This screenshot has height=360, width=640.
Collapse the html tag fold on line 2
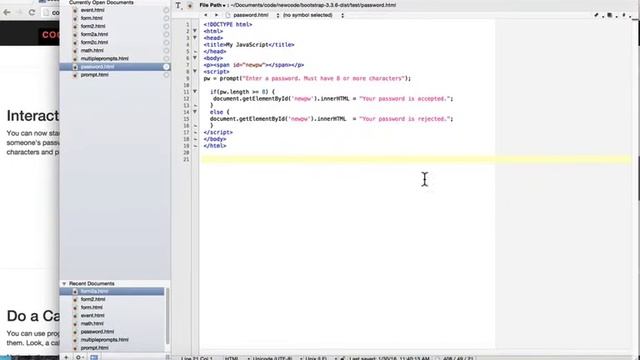pyautogui.click(x=195, y=31)
